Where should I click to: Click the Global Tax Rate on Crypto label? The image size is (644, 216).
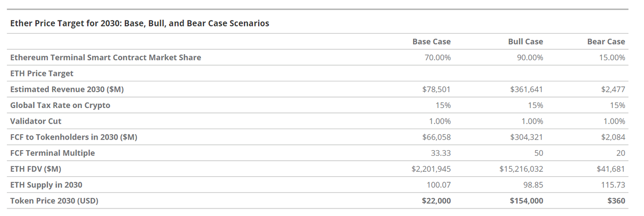pos(60,105)
